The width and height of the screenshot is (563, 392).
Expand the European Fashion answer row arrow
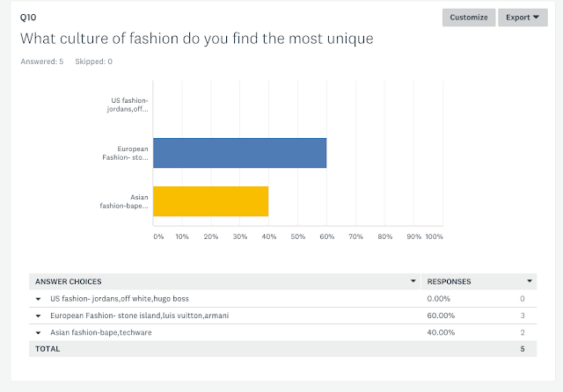pyautogui.click(x=39, y=316)
